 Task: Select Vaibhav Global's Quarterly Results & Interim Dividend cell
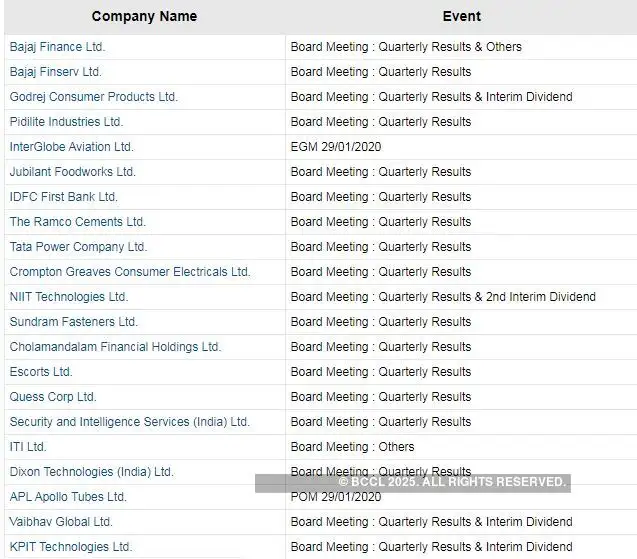461,522
